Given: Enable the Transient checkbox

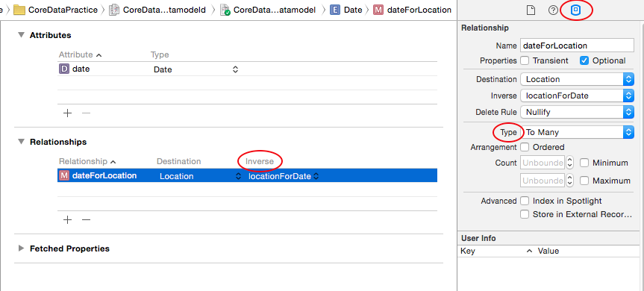Looking at the screenshot, I should [525, 60].
